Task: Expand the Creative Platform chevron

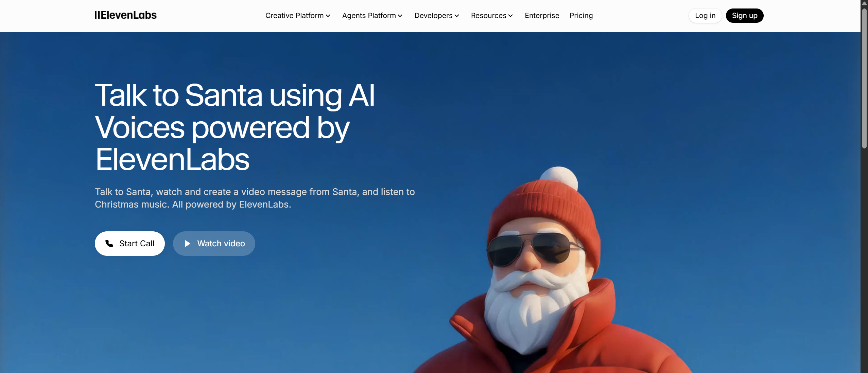Action: point(328,16)
